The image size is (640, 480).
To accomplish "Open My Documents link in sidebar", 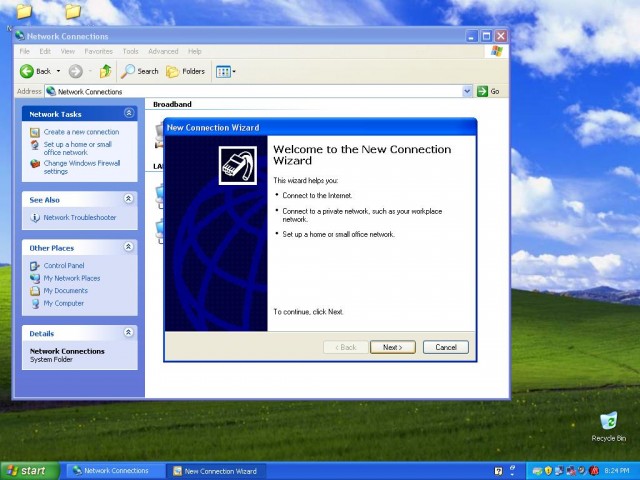I will [x=65, y=291].
